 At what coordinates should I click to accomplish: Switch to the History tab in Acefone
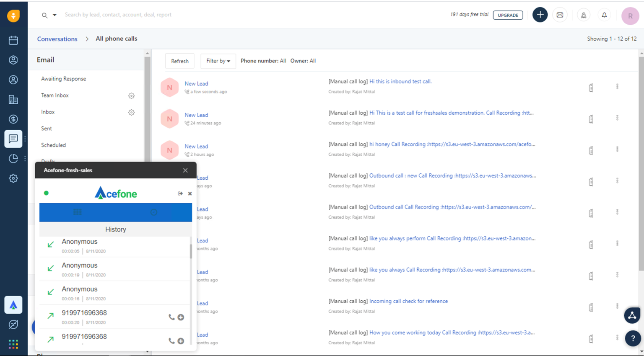pyautogui.click(x=116, y=229)
